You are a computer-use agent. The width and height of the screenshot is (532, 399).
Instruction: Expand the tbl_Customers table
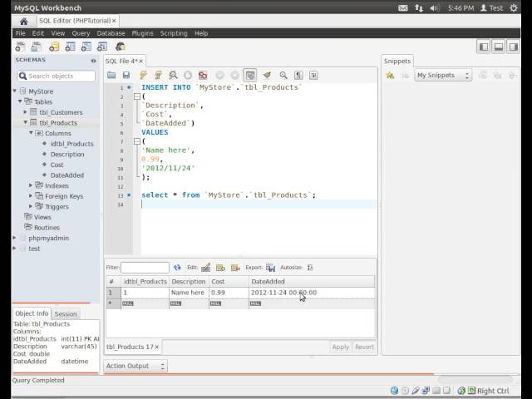(25, 112)
